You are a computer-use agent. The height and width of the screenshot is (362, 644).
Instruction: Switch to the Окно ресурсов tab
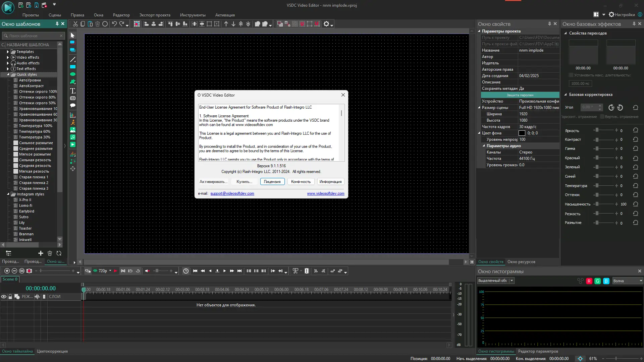[x=521, y=262]
